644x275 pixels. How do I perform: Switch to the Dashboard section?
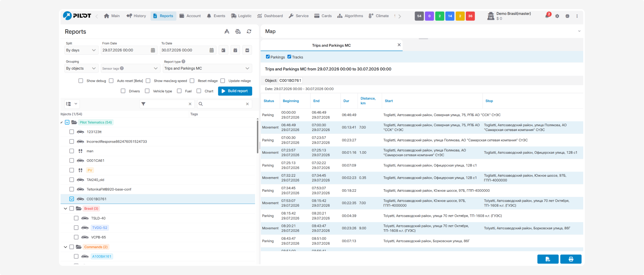tap(270, 16)
